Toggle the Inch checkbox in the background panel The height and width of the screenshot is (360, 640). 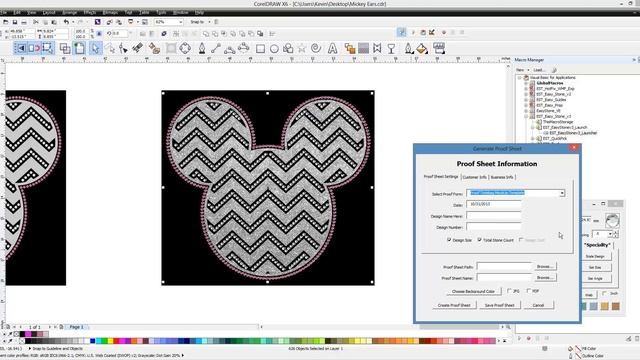tap(604, 293)
